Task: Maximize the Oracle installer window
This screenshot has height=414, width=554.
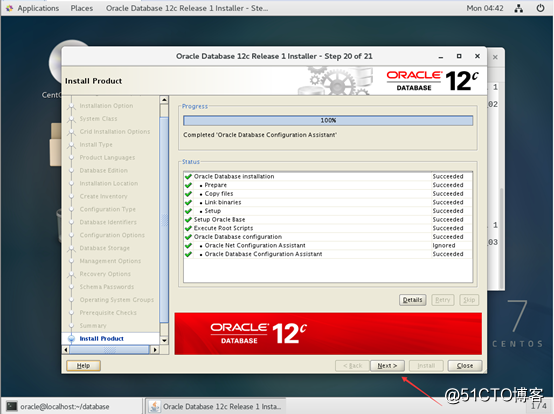Action: 459,56
